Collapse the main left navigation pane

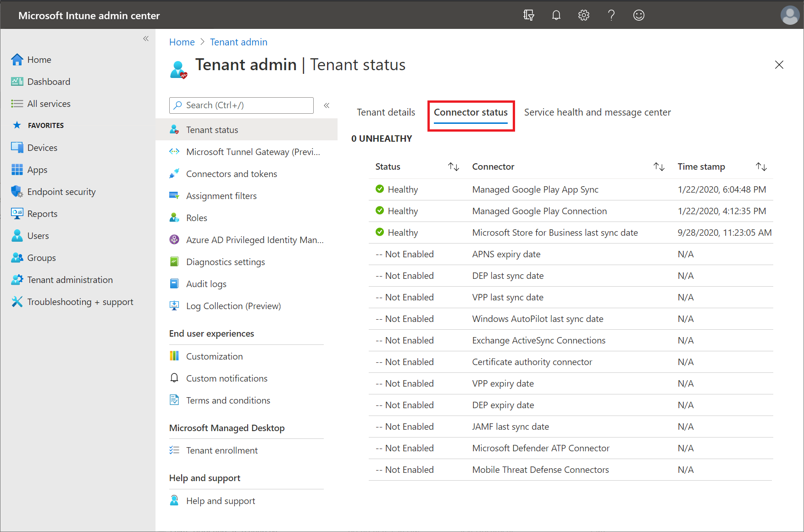(x=146, y=39)
